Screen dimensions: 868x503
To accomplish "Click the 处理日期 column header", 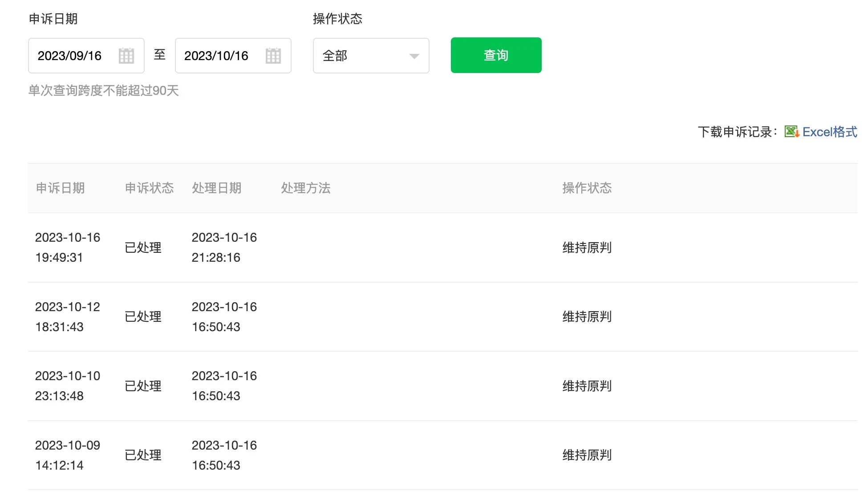I will click(x=216, y=188).
